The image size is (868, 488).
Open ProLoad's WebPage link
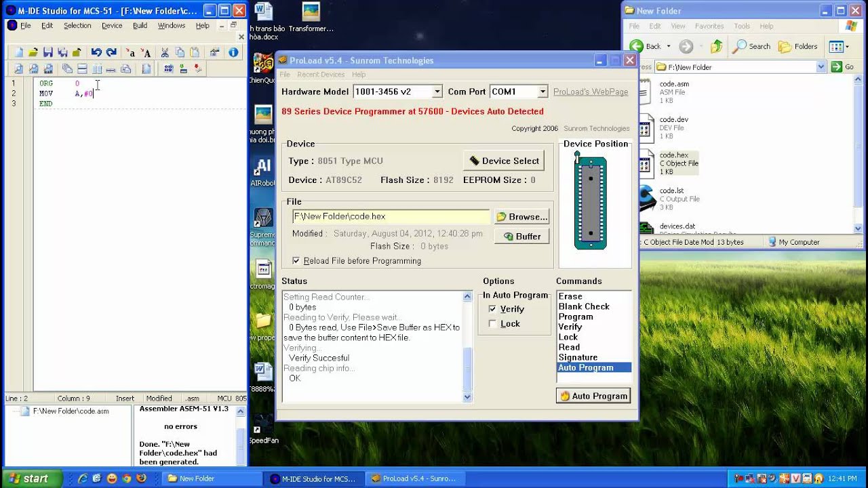[x=591, y=91]
